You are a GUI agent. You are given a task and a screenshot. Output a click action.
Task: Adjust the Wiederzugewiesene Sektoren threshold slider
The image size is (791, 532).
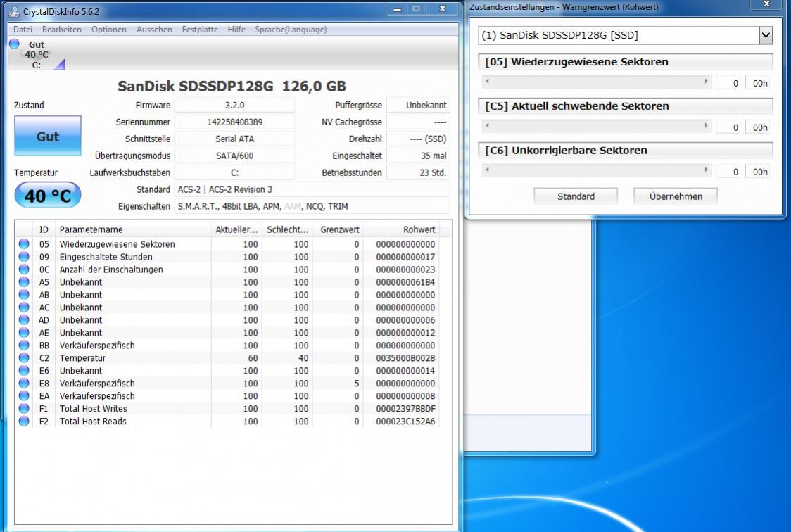596,82
